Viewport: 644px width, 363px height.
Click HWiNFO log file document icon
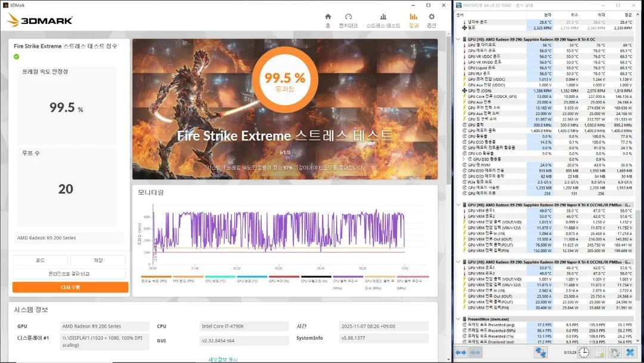(600, 352)
